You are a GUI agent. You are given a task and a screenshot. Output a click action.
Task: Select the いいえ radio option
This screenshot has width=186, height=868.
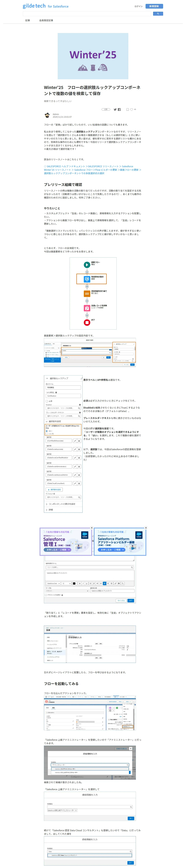(47, 434)
